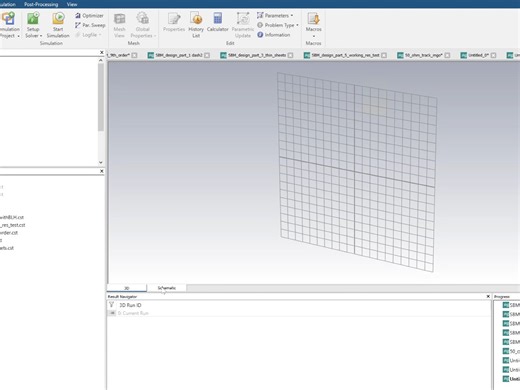520x390 pixels.
Task: Click the left panel scrollbar up arrow
Action: 101,60
